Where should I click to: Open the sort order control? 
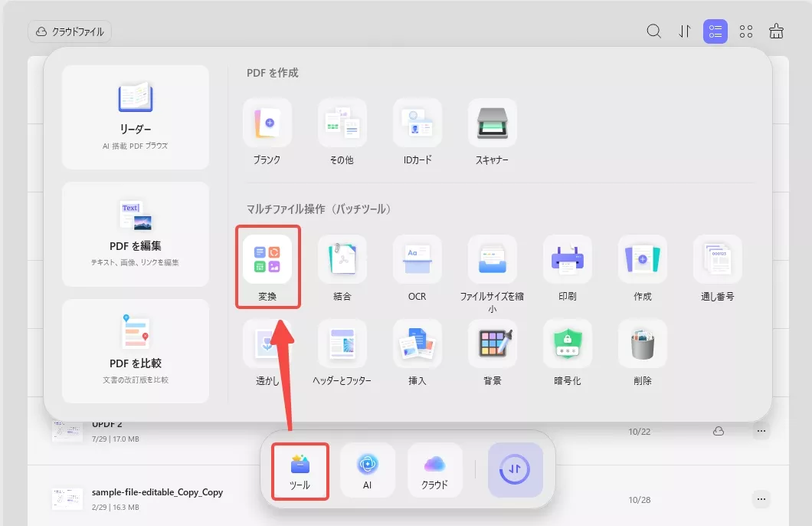tap(684, 31)
